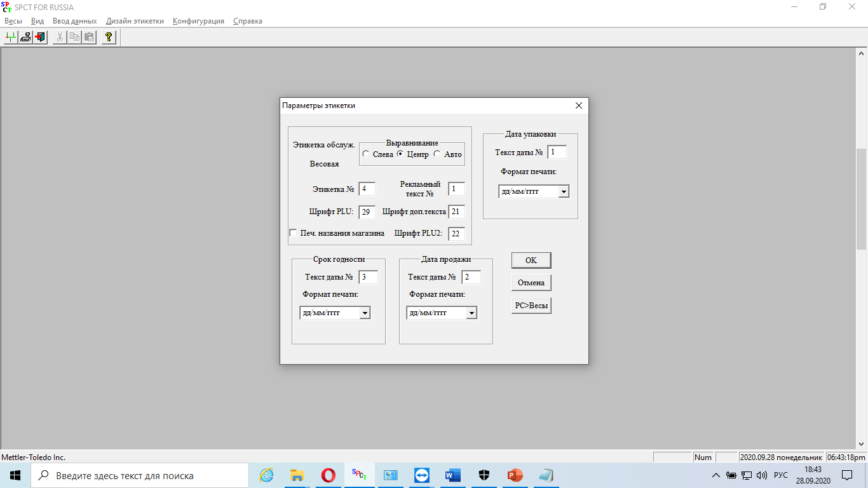Select the Авто alignment radio button
The height and width of the screenshot is (488, 868).
[437, 154]
